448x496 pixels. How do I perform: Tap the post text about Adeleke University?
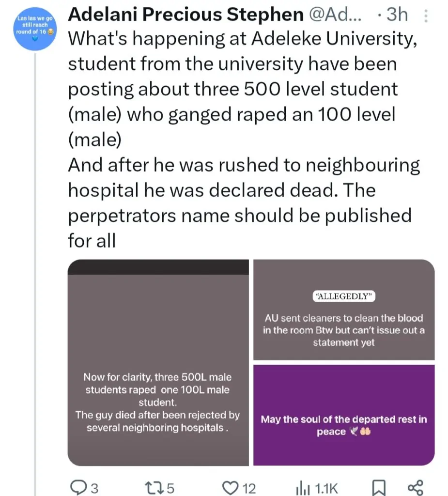[242, 139]
